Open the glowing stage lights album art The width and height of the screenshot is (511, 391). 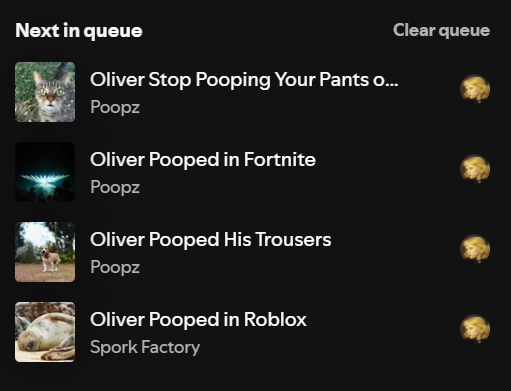pyautogui.click(x=45, y=172)
